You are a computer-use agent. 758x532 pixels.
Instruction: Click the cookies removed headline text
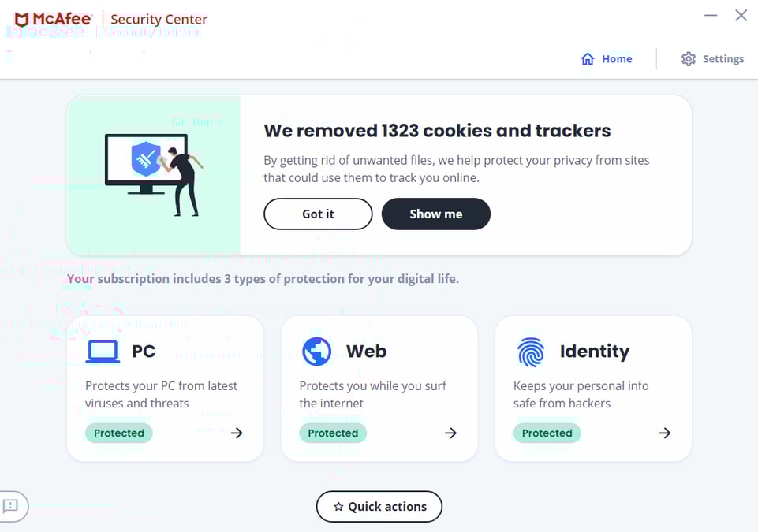[x=437, y=131]
